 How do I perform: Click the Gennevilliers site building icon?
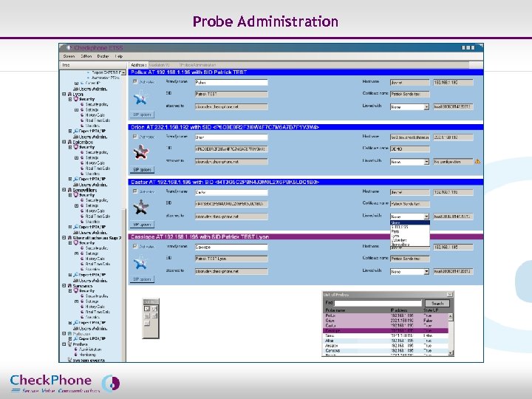click(x=69, y=190)
